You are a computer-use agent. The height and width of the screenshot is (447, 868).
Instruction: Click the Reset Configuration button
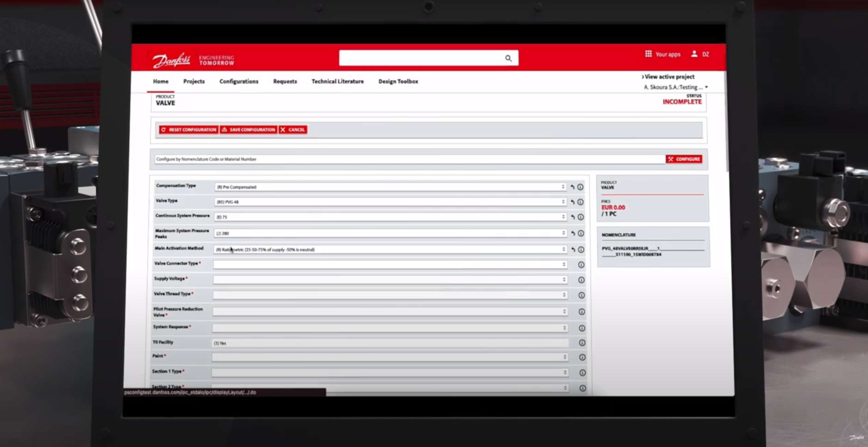pyautogui.click(x=189, y=130)
